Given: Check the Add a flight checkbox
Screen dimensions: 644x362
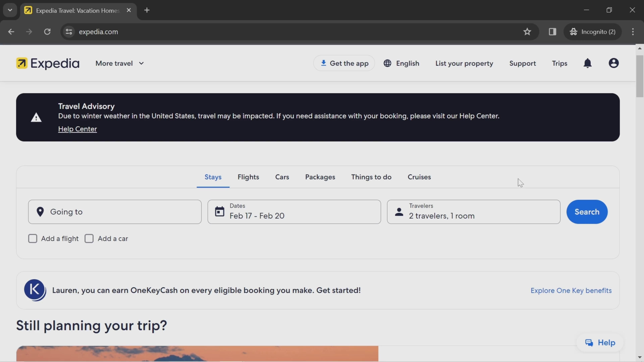Looking at the screenshot, I should (33, 239).
